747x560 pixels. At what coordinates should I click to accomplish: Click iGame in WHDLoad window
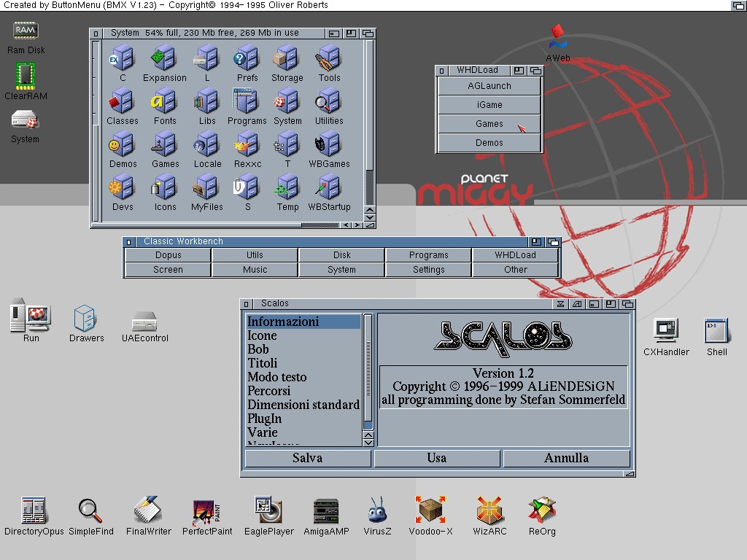click(x=489, y=105)
